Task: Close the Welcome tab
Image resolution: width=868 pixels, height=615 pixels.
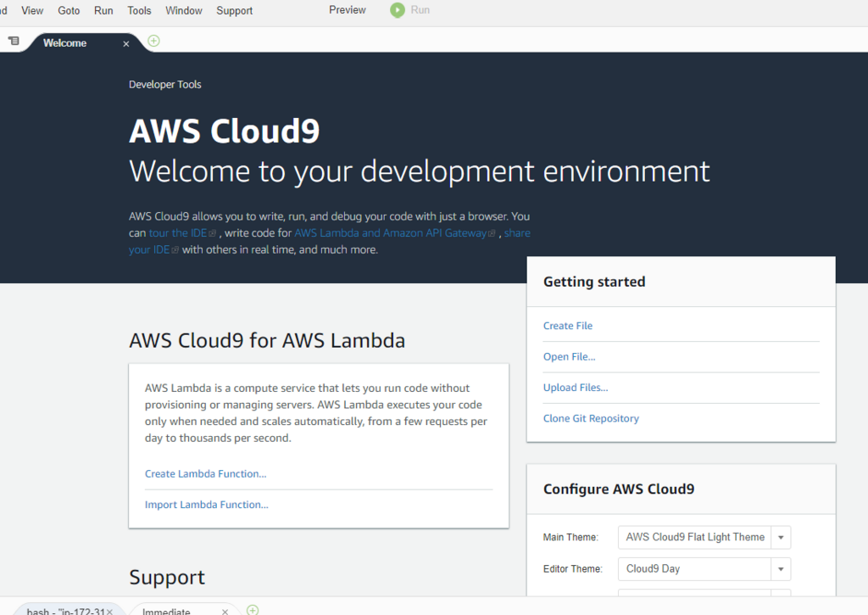Action: coord(126,44)
